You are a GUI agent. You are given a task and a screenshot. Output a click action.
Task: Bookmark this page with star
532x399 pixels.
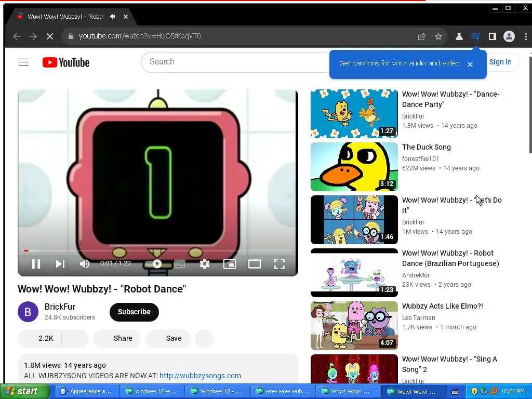[x=438, y=36]
